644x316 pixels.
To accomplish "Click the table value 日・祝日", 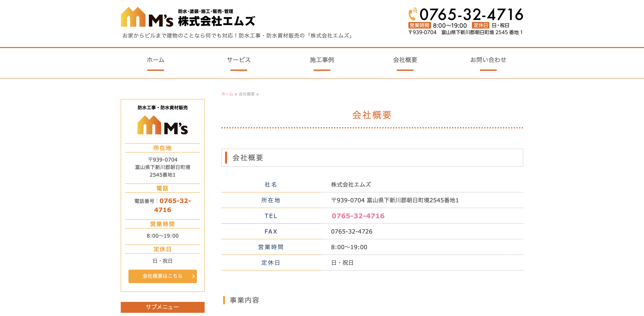I will 342,263.
